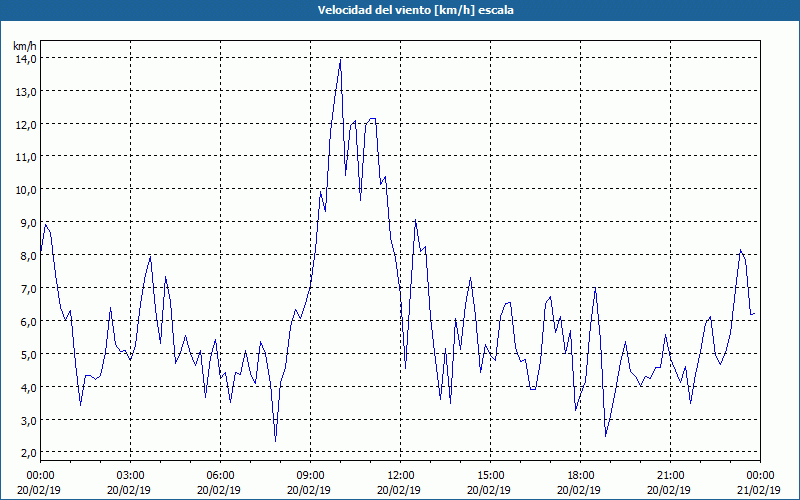Viewport: 800px width, 500px height.
Task: Select the "20/02/19" date beneath 15:00
Action: 490,490
